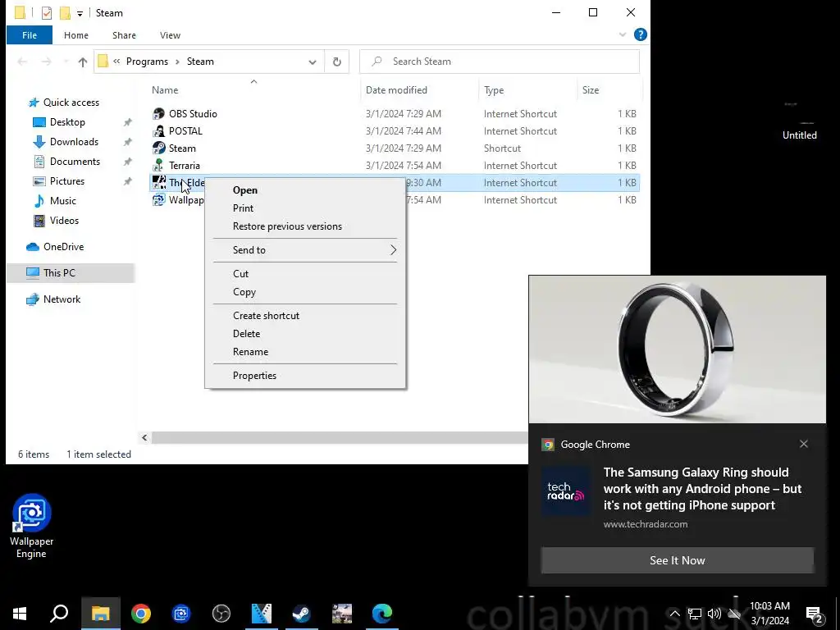Click the New folder quick access toolbar icon
The height and width of the screenshot is (630, 840).
(65, 13)
